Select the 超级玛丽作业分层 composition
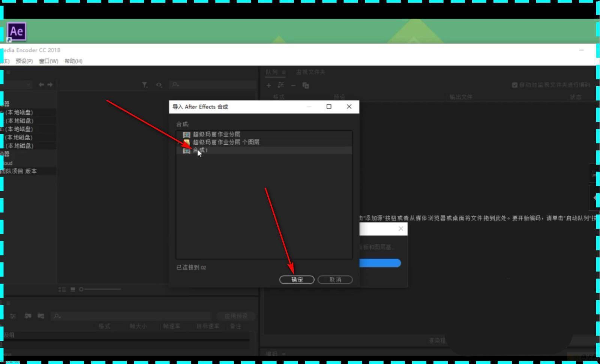The height and width of the screenshot is (364, 600). (x=216, y=134)
